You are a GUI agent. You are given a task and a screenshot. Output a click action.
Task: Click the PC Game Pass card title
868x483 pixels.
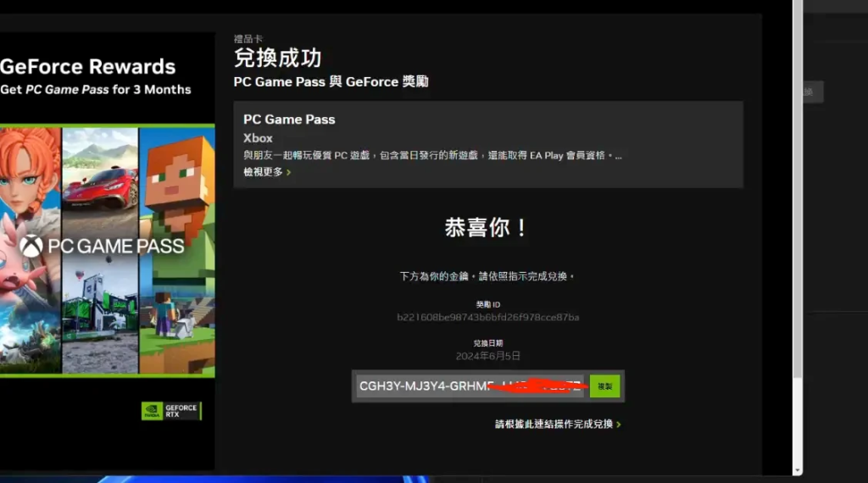289,119
